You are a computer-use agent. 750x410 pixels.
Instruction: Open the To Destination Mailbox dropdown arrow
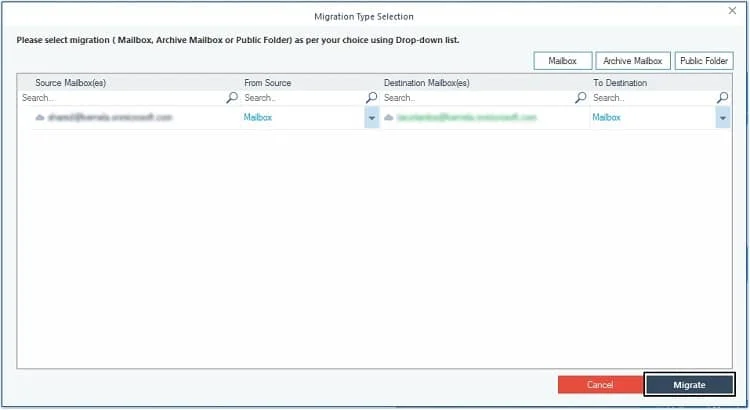[723, 118]
